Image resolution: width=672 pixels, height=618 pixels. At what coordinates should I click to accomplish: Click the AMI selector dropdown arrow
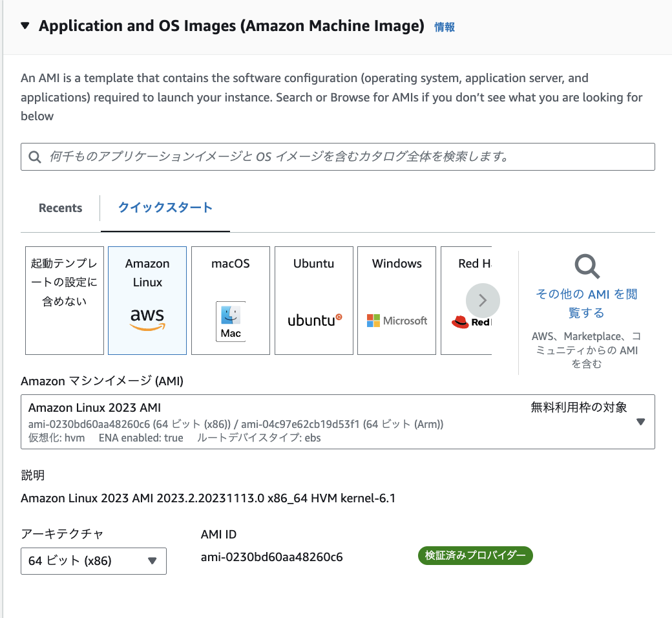[641, 422]
